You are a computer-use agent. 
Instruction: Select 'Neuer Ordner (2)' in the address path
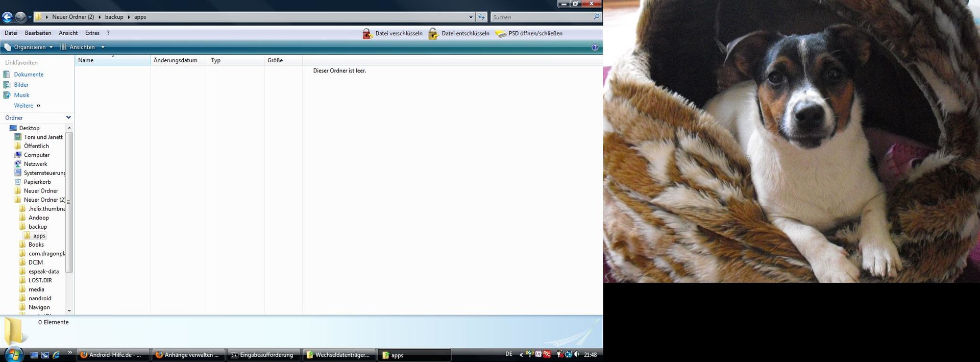pos(73,17)
